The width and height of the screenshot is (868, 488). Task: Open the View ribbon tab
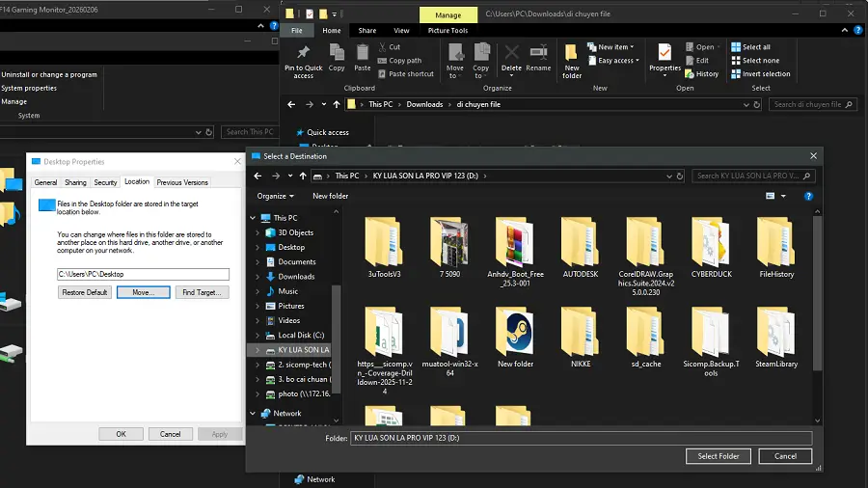click(x=401, y=30)
